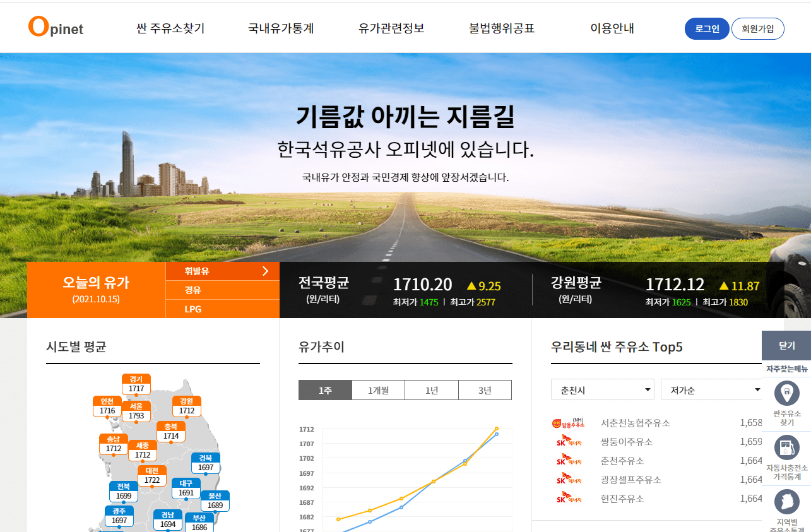
Task: Open the 국내유가통계 menu
Action: 281,28
